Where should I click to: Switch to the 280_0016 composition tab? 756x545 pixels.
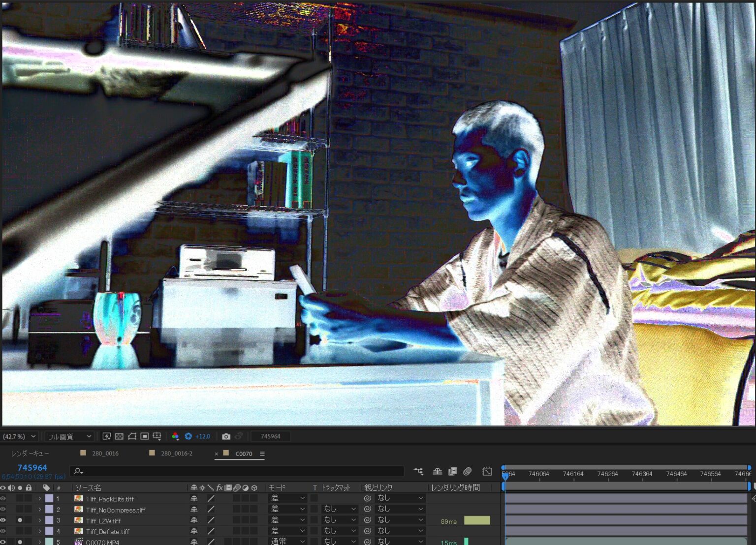[x=105, y=453]
